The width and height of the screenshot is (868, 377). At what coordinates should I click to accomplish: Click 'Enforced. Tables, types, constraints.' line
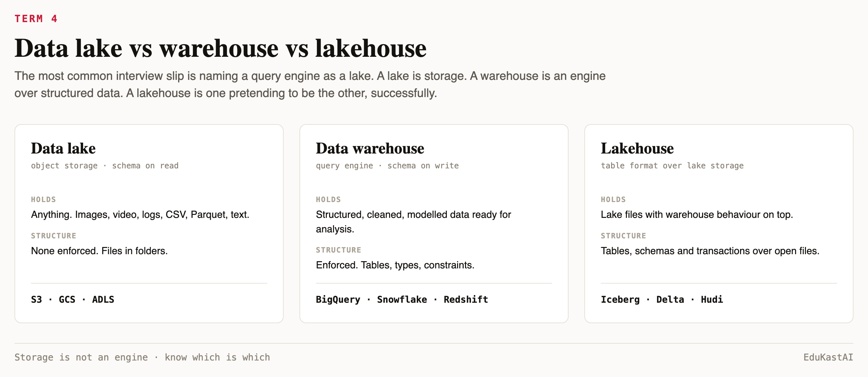395,265
